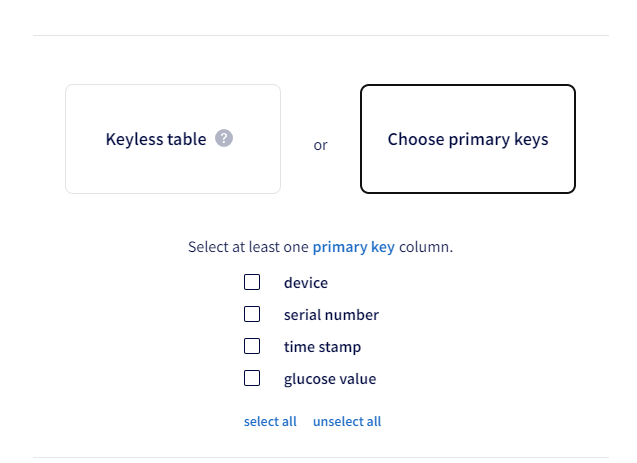
Task: Click the 'time stamp' column label
Action: [322, 347]
